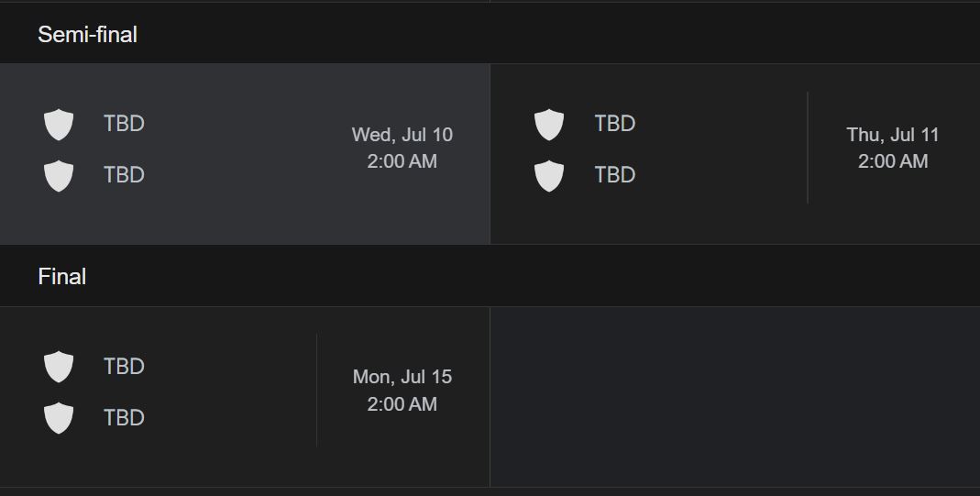Viewport: 980px width, 496px height.
Task: Open first TBD team in Thu, Jul 11 match
Action: pyautogui.click(x=614, y=124)
